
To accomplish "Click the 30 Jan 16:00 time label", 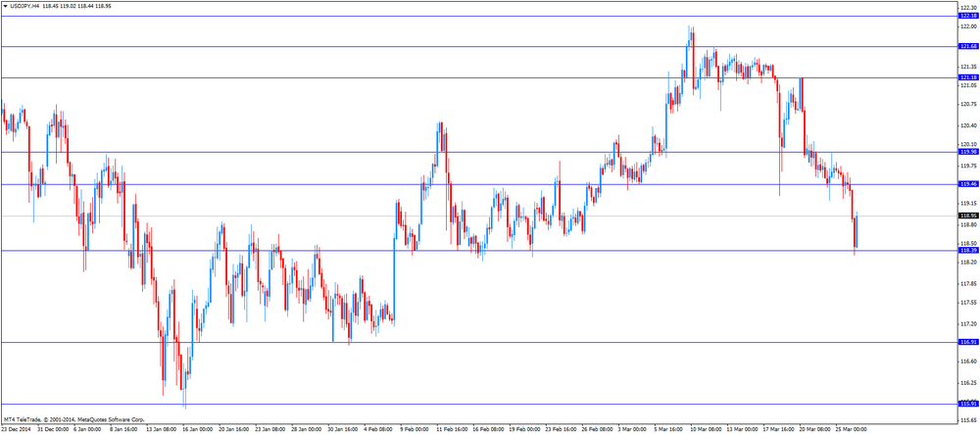I will (343, 430).
